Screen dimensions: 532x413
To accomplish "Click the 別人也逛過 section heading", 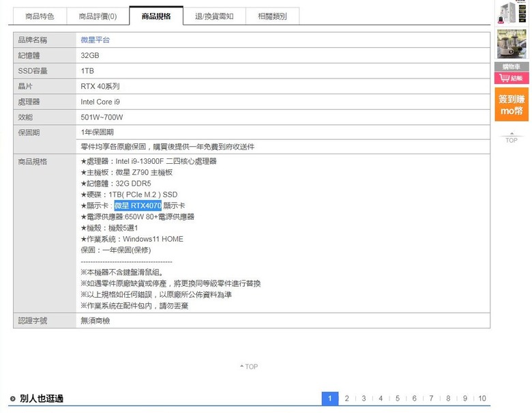I will (x=42, y=399).
